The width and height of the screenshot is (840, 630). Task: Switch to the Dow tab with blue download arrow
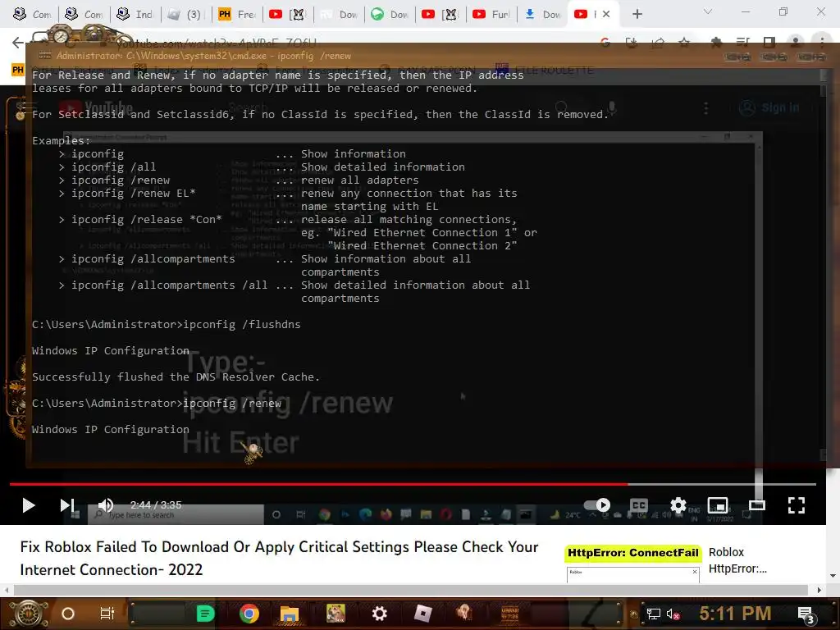point(542,14)
